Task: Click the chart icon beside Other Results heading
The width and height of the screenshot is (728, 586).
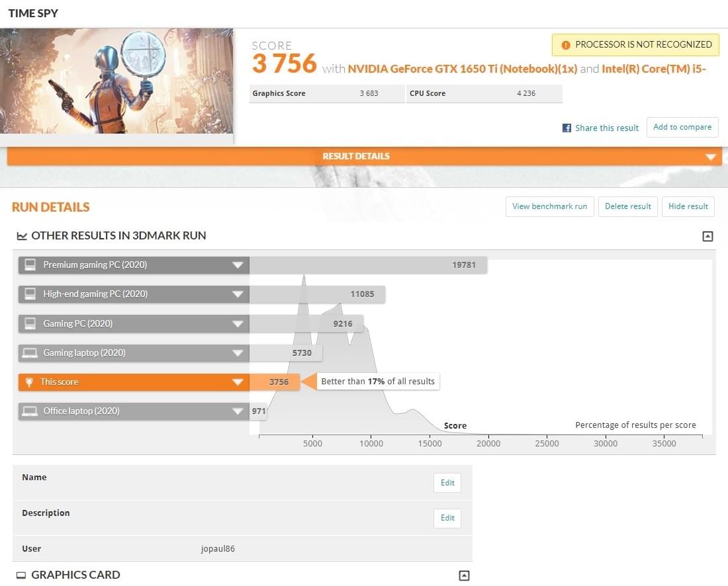Action: (22, 235)
